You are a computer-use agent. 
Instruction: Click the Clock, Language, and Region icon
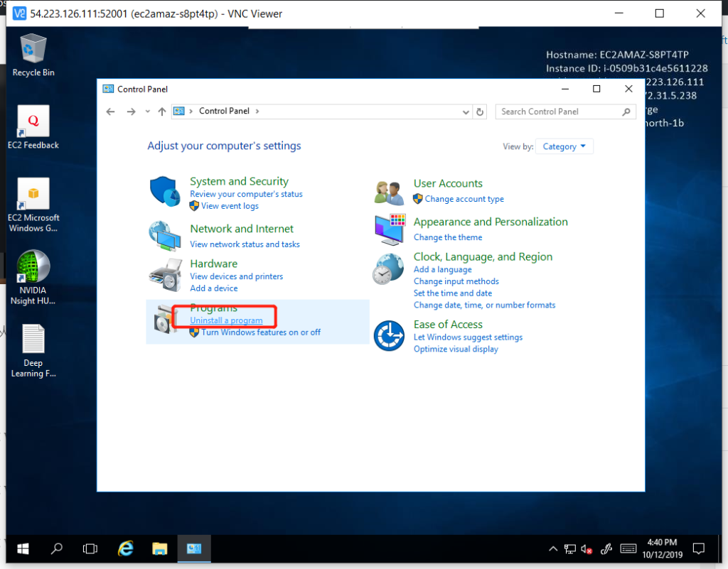click(390, 269)
